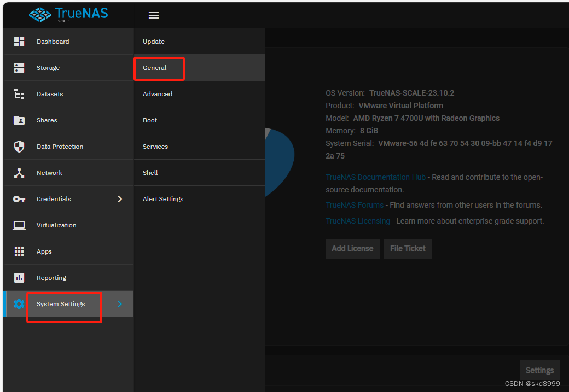Select Network in the sidebar
569x392 pixels.
click(x=68, y=173)
